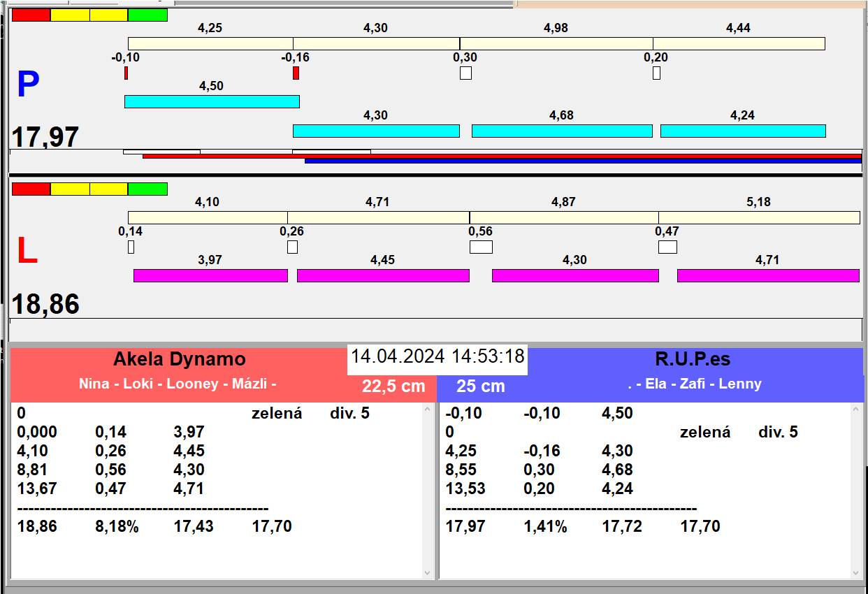Click the red start light in lane P
The height and width of the screenshot is (594, 868).
click(x=31, y=15)
